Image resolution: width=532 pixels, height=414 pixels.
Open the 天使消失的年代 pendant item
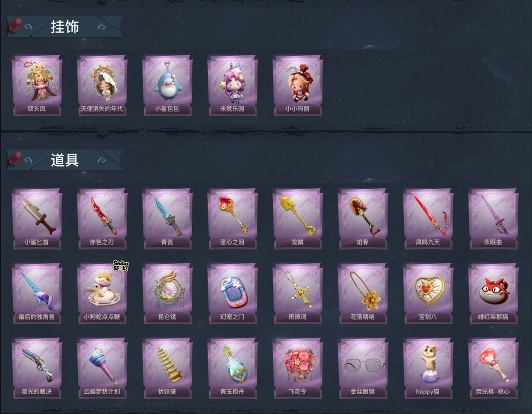pos(102,86)
